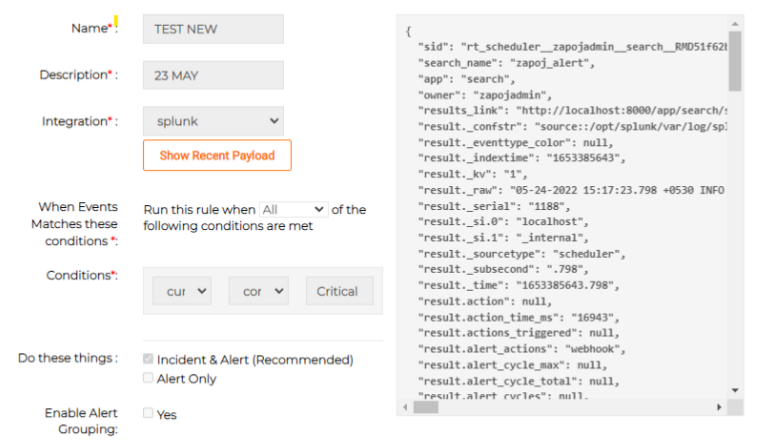Click the "result._subsecond": ".798" line
Viewport: 765px width, 444px height.
coord(503,269)
